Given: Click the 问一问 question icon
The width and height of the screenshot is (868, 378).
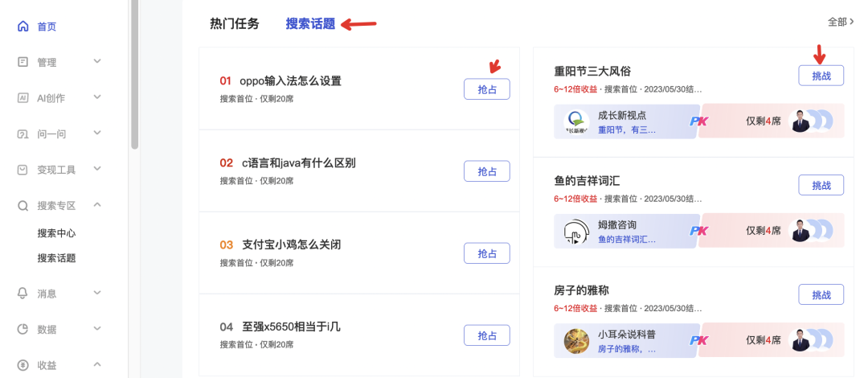Looking at the screenshot, I should (x=23, y=134).
